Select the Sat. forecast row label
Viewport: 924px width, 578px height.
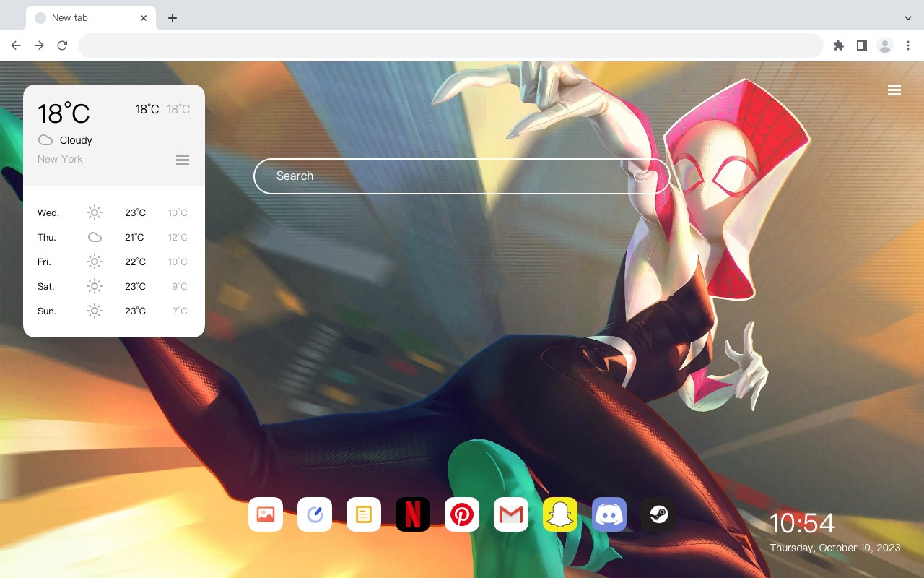[x=46, y=286]
